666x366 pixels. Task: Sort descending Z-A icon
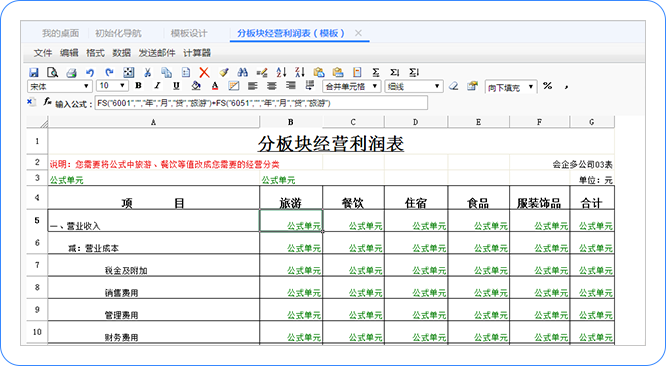(300, 73)
